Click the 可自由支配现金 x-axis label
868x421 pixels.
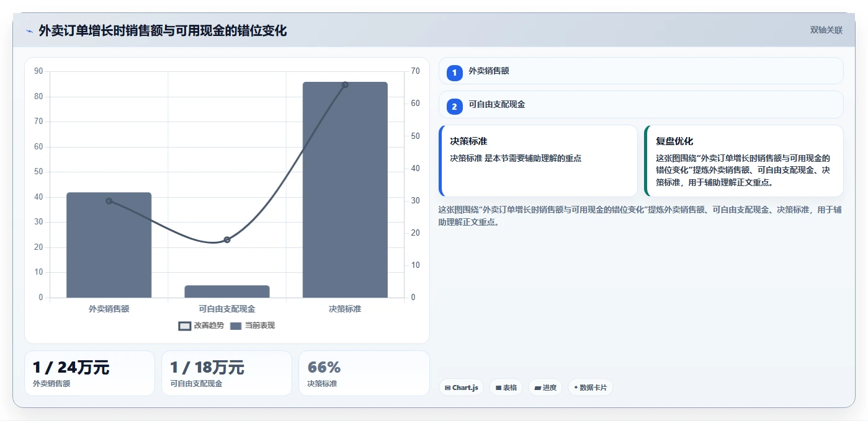coord(227,309)
